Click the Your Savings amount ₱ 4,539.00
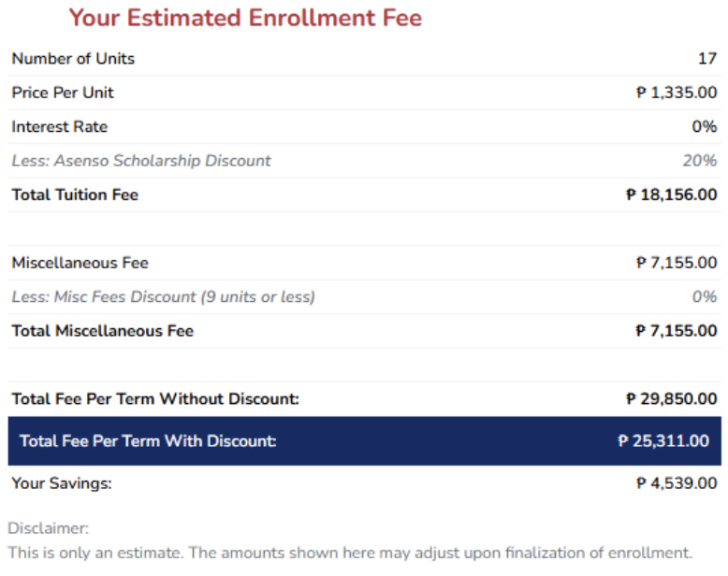This screenshot has width=728, height=576. pos(677,483)
